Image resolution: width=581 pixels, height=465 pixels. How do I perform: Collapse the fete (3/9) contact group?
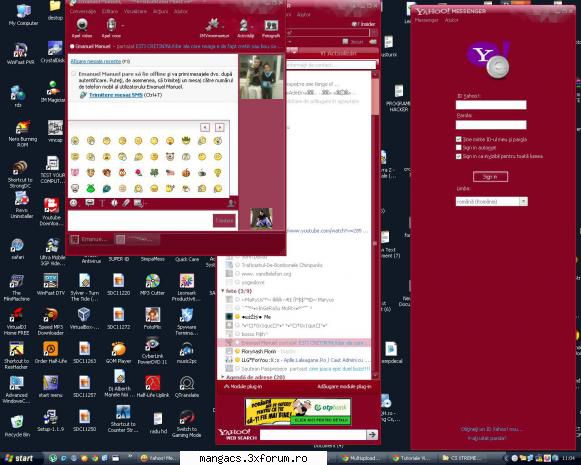pyautogui.click(x=223, y=291)
